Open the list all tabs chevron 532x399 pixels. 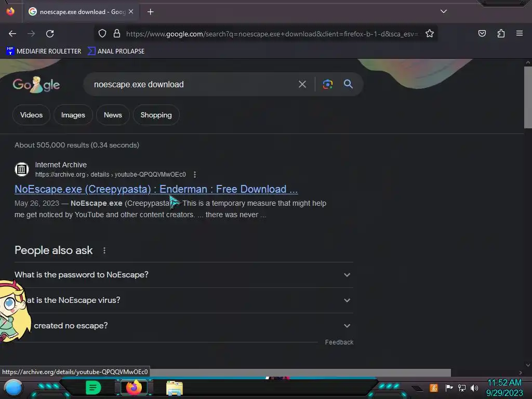444,11
